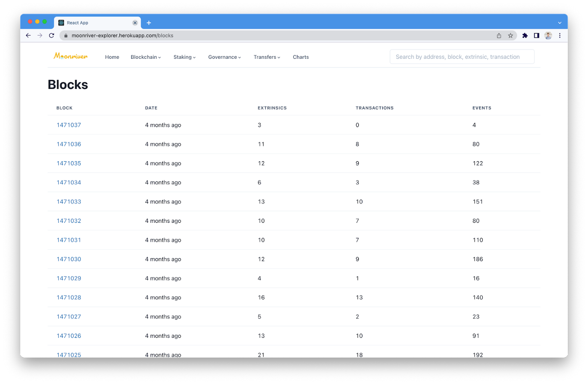Open block 1471028

69,298
